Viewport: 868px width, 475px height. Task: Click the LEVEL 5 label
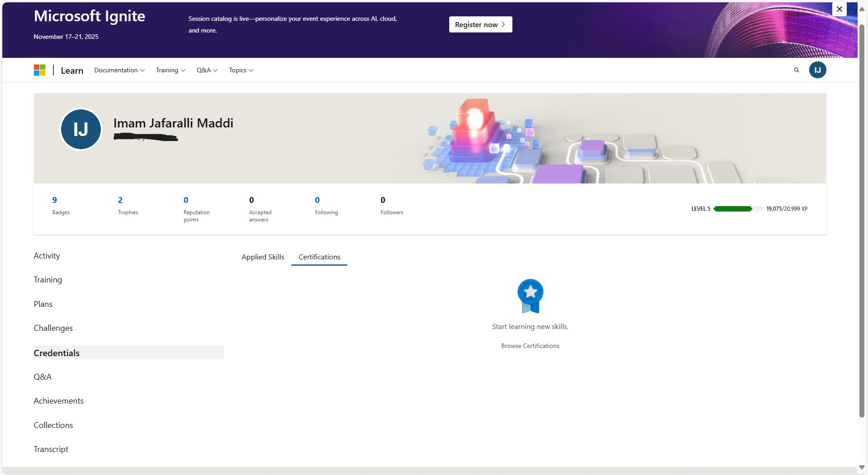(701, 209)
